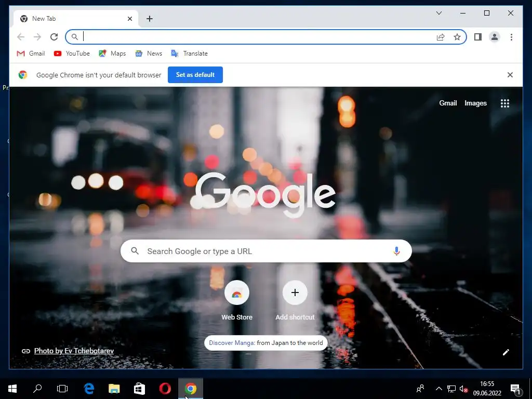
Task: Click the magnifier icon in Google search box
Action: tap(135, 251)
